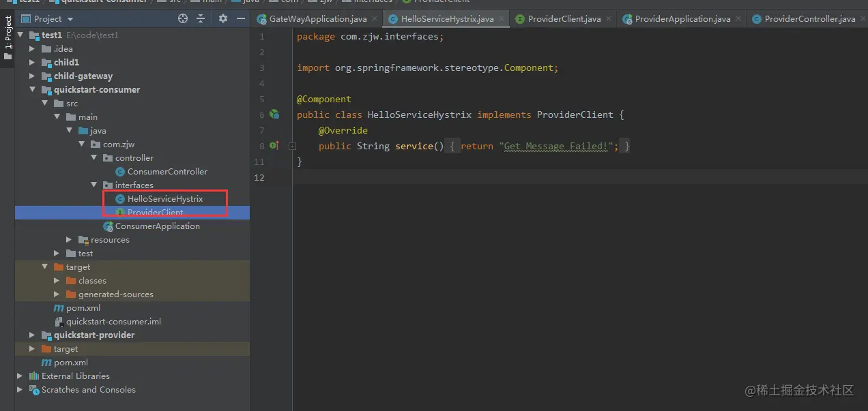
Task: Open Project panel settings gear
Action: (x=222, y=18)
